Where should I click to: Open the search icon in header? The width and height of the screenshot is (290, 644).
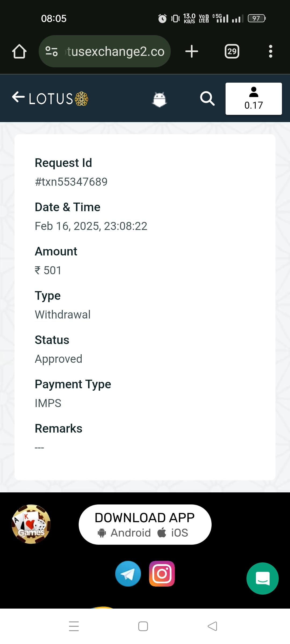click(x=207, y=98)
